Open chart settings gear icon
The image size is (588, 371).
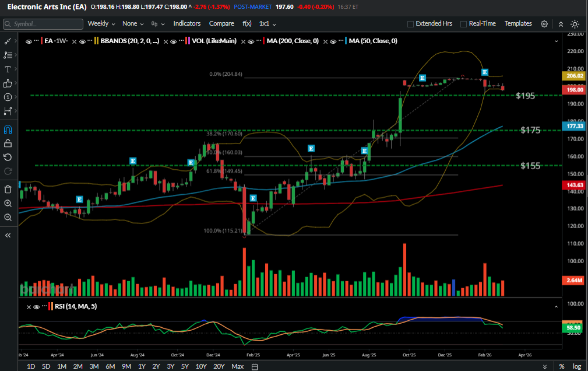[x=544, y=24]
